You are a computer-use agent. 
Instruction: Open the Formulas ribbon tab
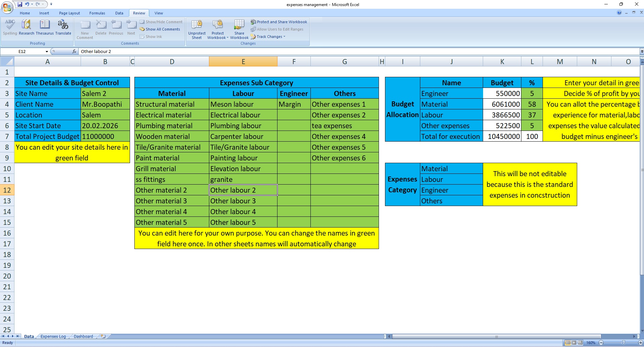tap(97, 13)
